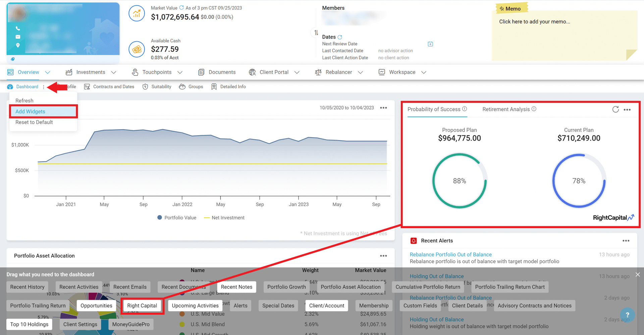The width and height of the screenshot is (644, 335).
Task: Open first Rebalance Portfolio Out of Balance alert
Action: pyautogui.click(x=450, y=254)
